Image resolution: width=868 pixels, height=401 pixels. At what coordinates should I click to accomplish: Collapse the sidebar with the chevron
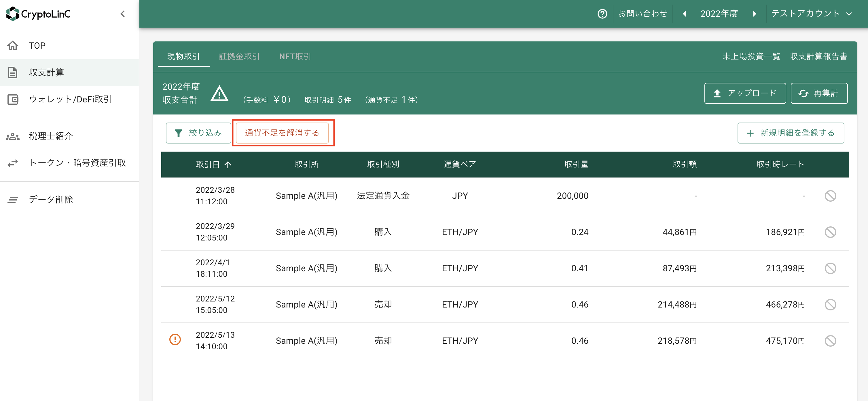coord(122,14)
